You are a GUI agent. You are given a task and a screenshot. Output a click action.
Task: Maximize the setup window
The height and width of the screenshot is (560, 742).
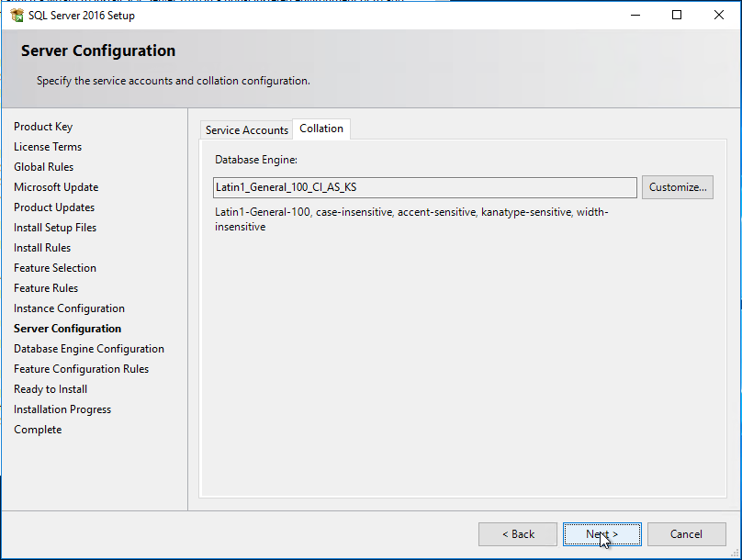point(677,16)
